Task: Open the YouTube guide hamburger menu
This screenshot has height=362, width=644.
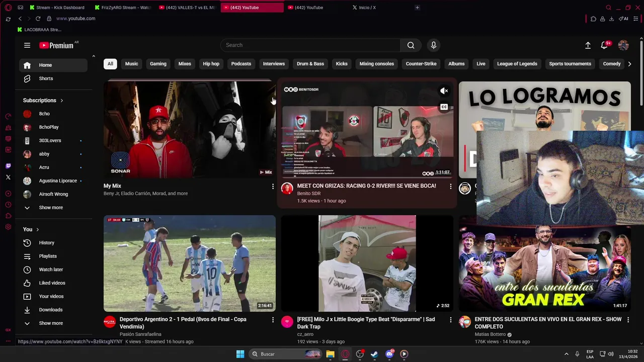Action: tap(27, 45)
